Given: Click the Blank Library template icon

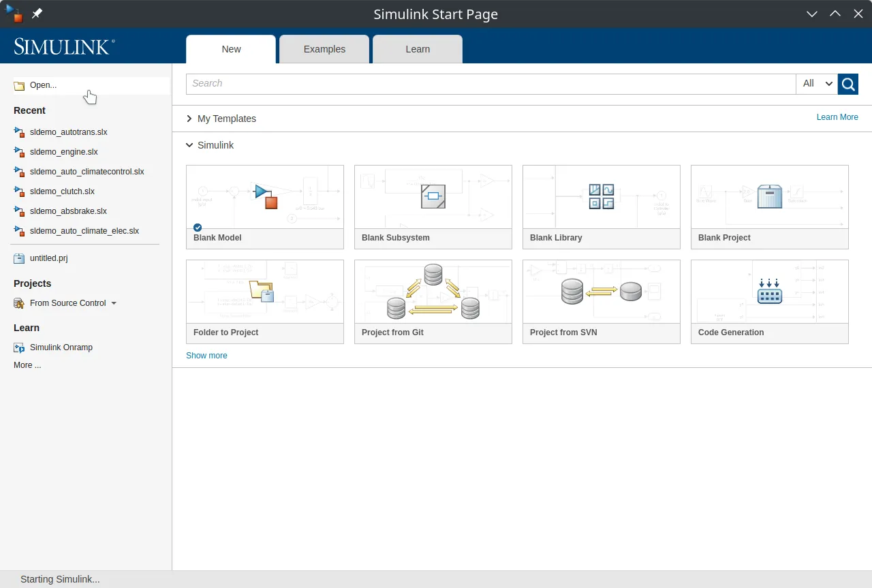Looking at the screenshot, I should tap(602, 196).
